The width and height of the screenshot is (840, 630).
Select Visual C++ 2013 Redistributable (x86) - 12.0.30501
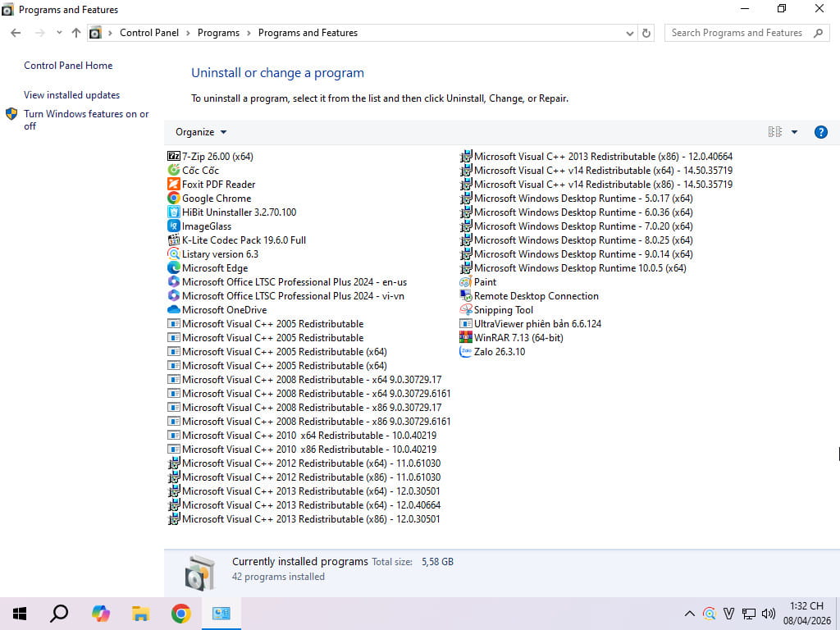(304, 518)
